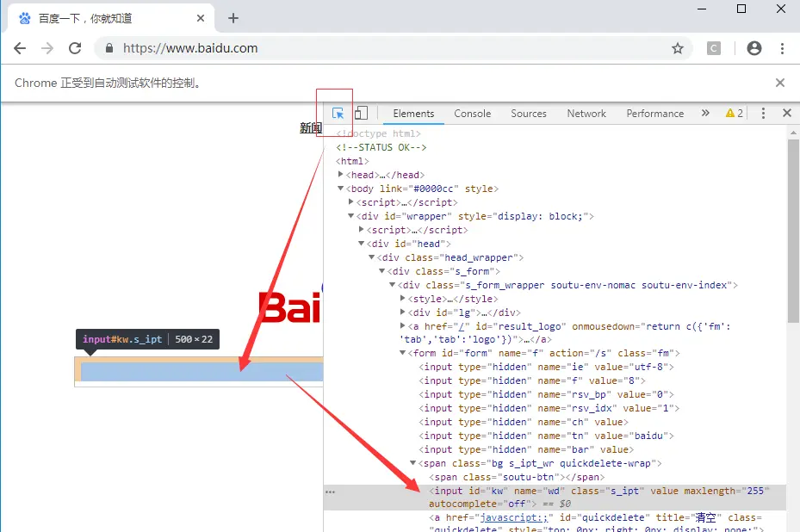This screenshot has width=800, height=532.
Task: Open the DevTools more tabs chevron
Action: click(705, 113)
